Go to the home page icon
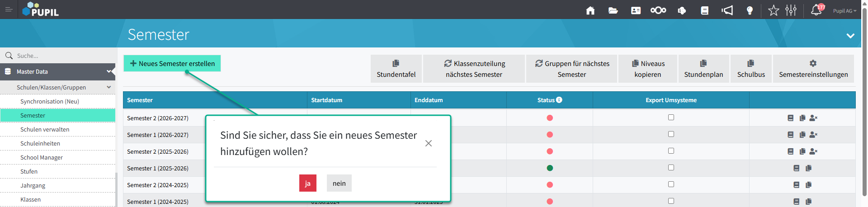868x207 pixels. coord(590,10)
